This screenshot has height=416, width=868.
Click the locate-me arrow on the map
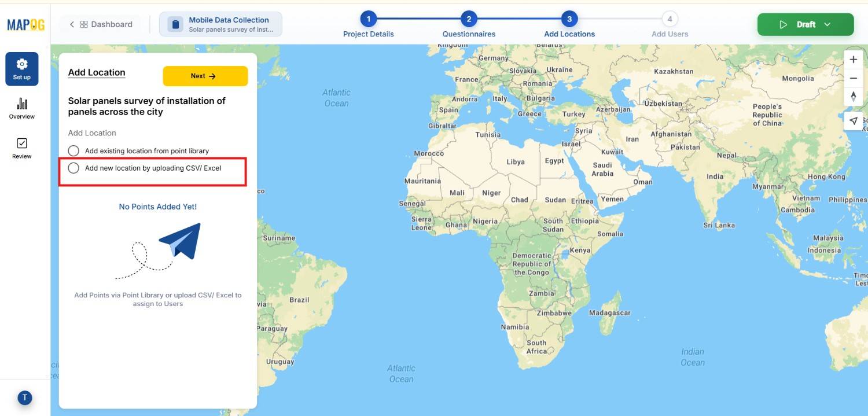point(853,120)
